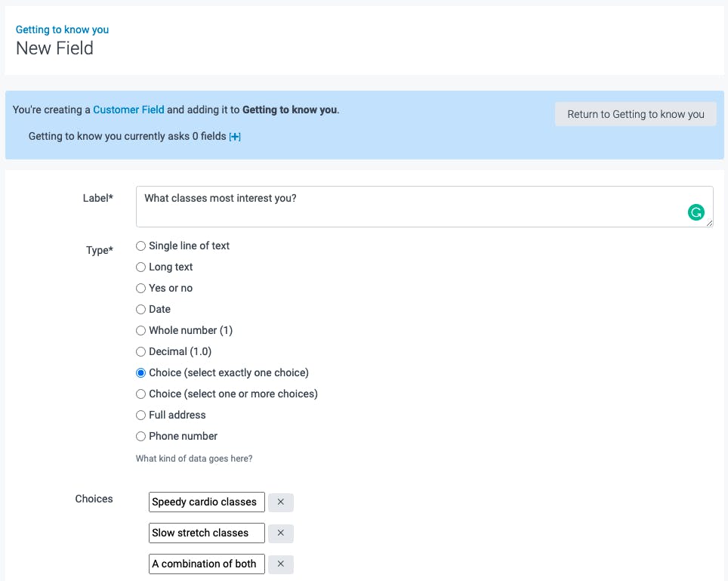Select Phone number field type
This screenshot has width=728, height=581.
(140, 436)
